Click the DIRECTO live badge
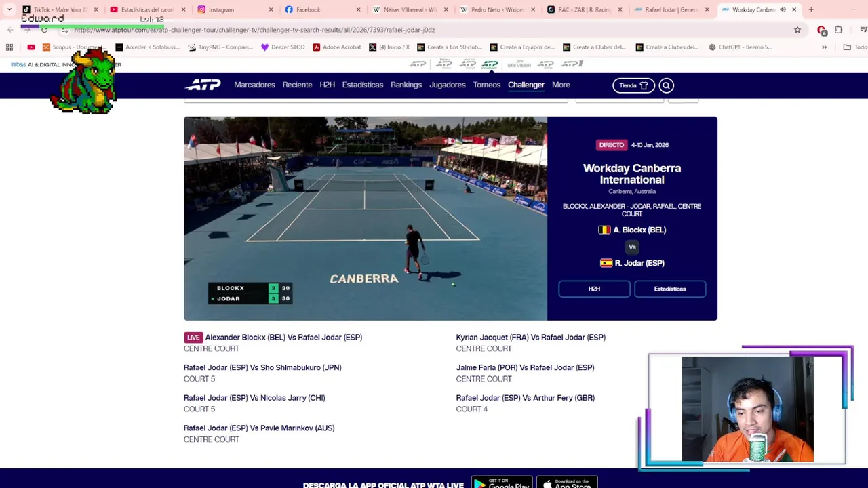Image resolution: width=868 pixels, height=488 pixels. coord(611,145)
